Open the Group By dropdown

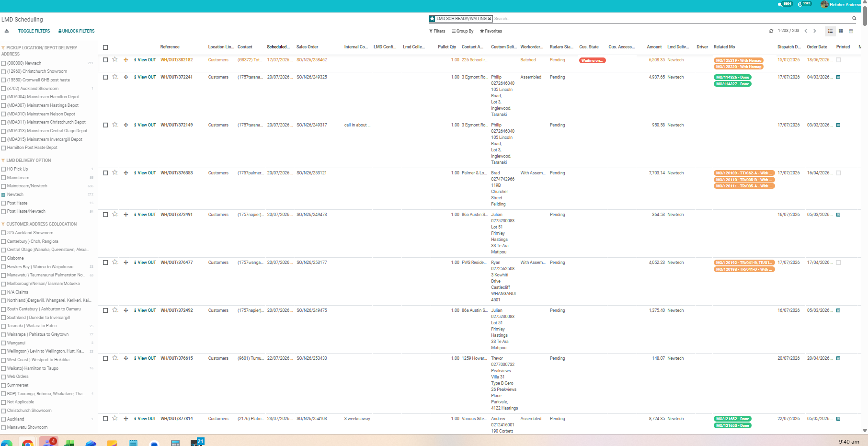tap(463, 31)
